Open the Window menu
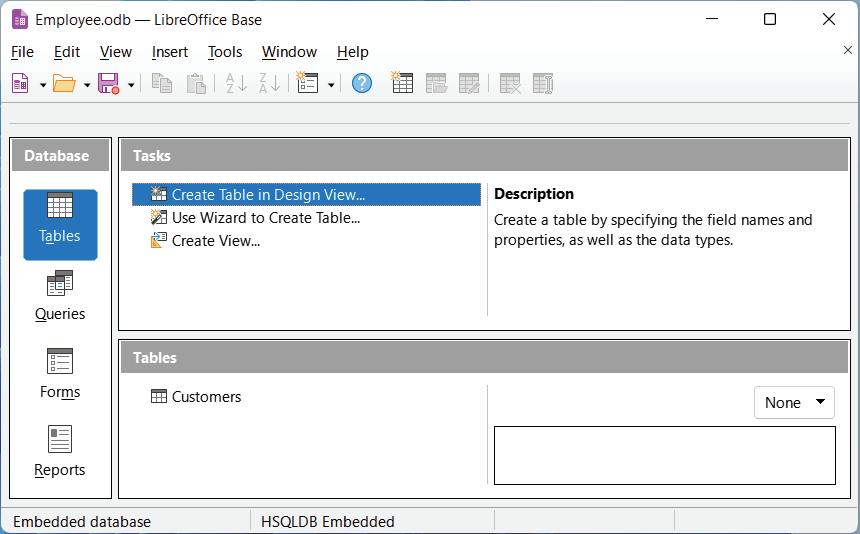 coord(290,52)
